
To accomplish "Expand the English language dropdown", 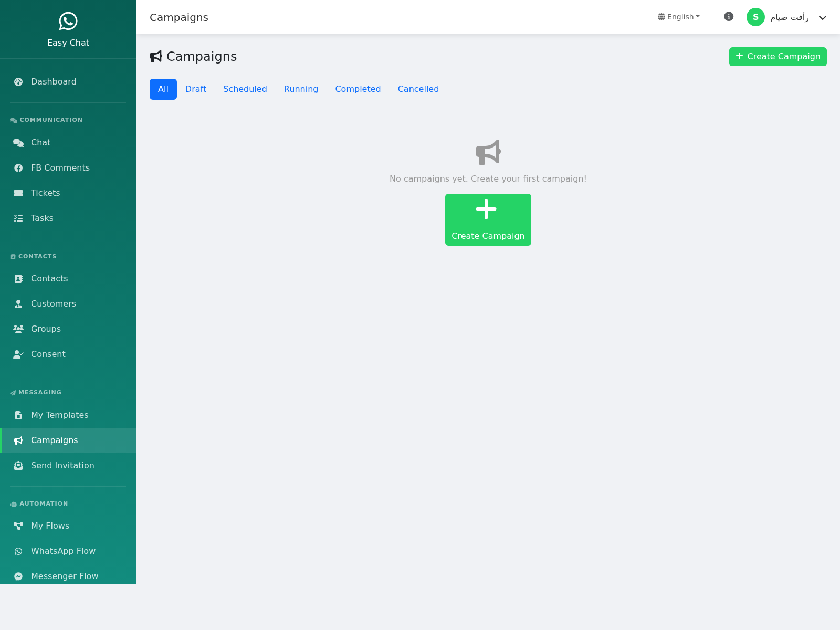I will [x=679, y=17].
